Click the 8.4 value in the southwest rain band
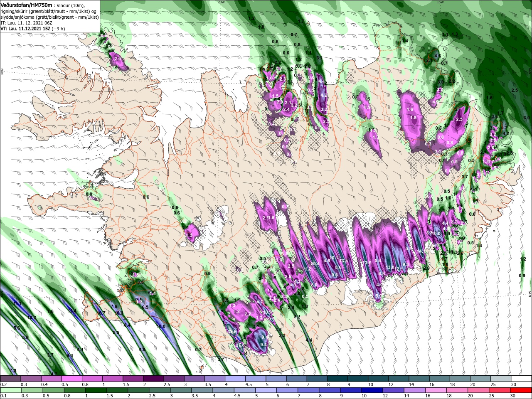 127,325
